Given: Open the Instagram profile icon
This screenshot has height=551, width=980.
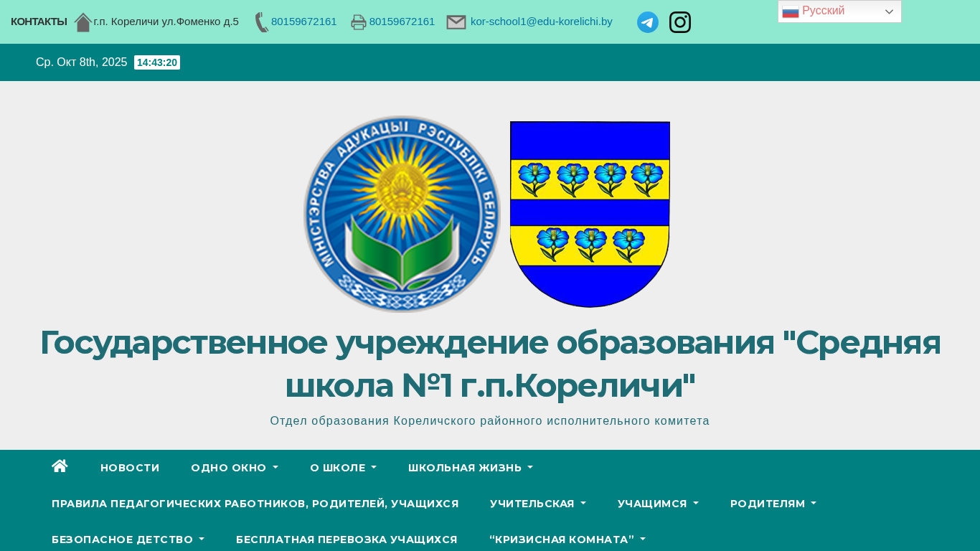Looking at the screenshot, I should 680,22.
